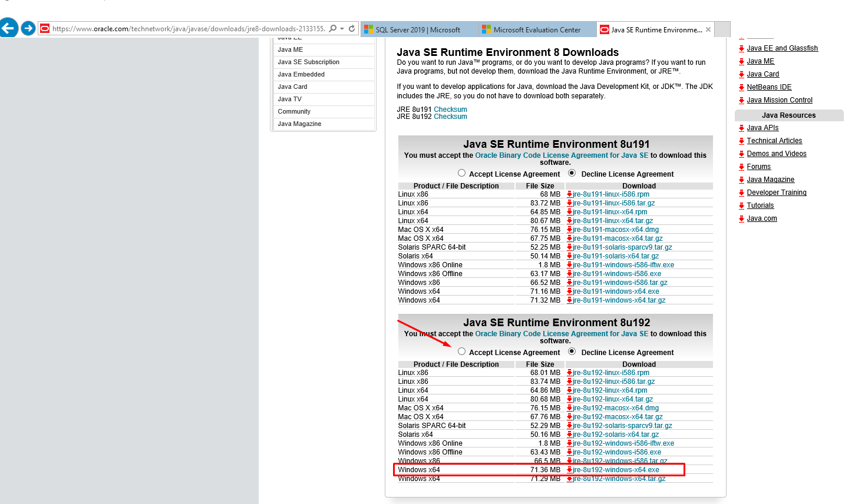This screenshot has height=504, width=855.
Task: Open Community sidebar item
Action: [294, 111]
